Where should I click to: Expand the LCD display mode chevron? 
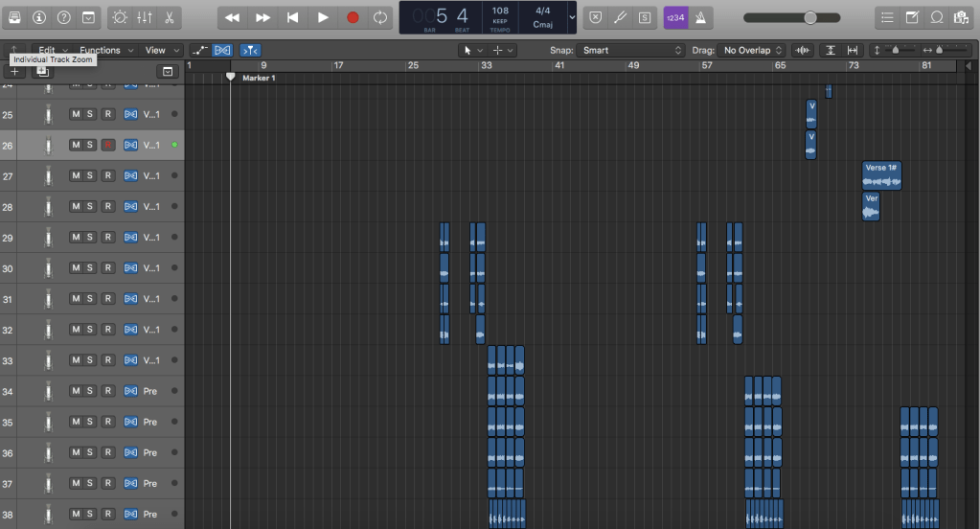click(x=572, y=17)
